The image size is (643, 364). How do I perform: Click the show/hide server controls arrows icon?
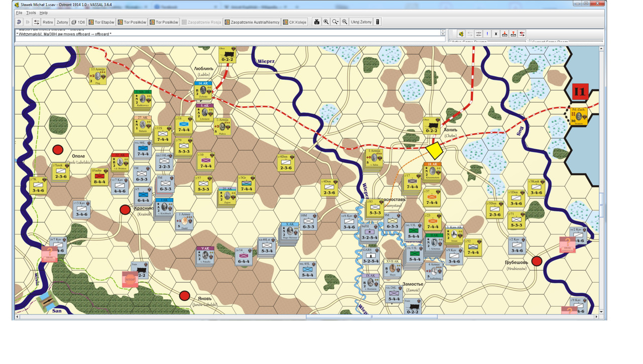36,22
